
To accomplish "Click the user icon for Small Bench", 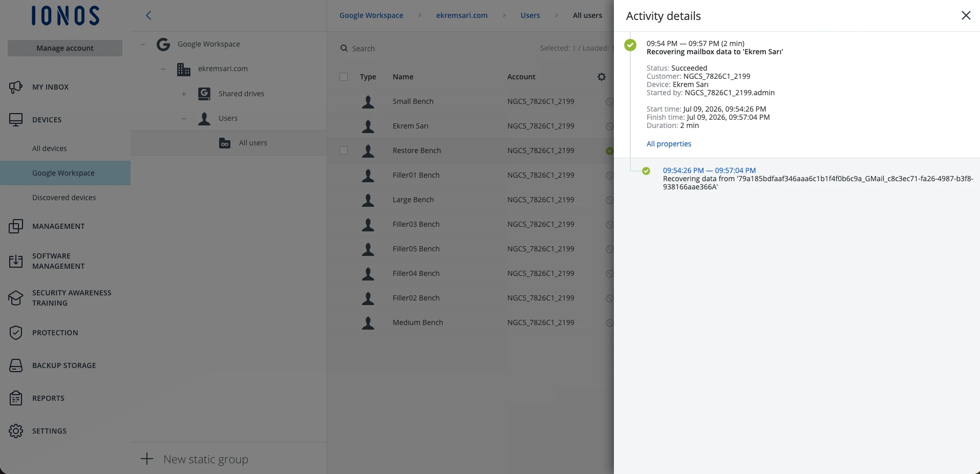I will point(368,101).
